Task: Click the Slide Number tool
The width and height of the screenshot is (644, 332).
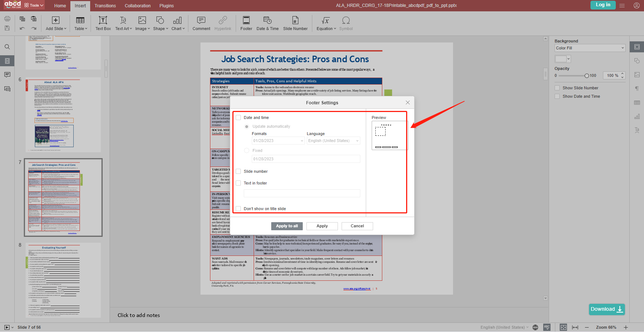Action: coord(295,23)
